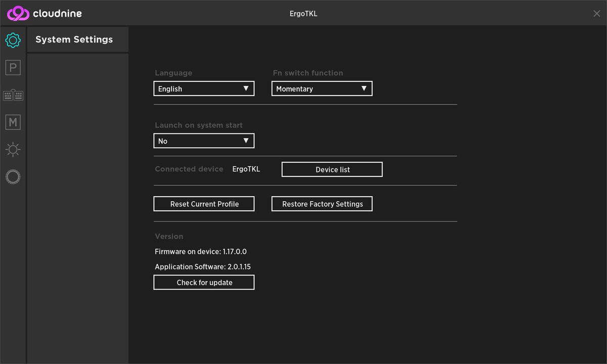Image resolution: width=607 pixels, height=364 pixels.
Task: Click the Application Software: 2.0.1.15 text
Action: (x=203, y=266)
